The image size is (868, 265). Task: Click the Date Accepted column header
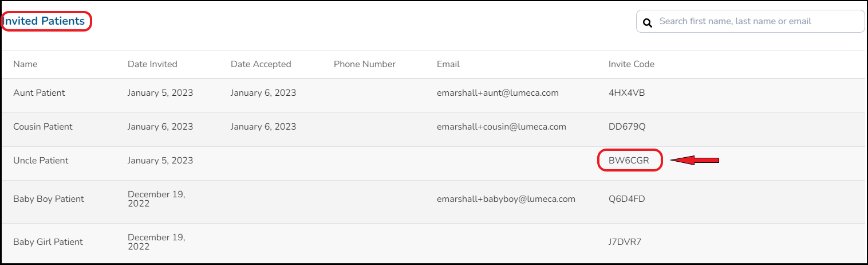(x=261, y=64)
